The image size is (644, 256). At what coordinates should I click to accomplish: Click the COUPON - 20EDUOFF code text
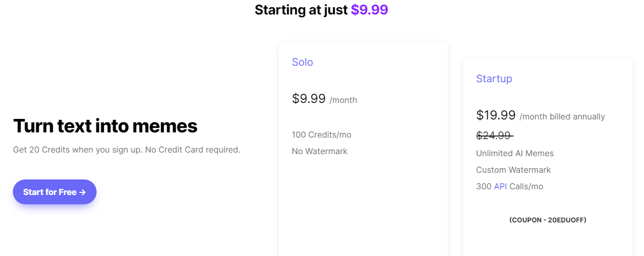pyautogui.click(x=547, y=220)
